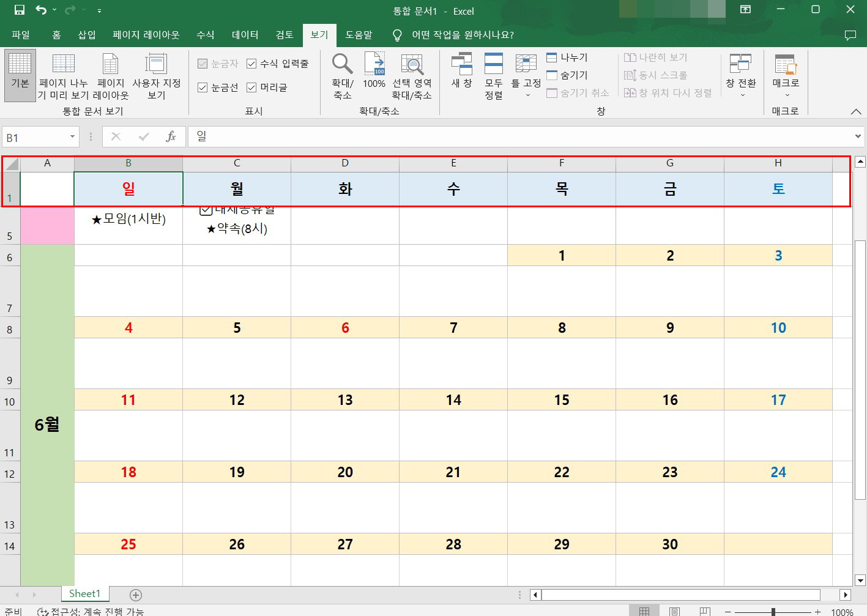
Task: Expand the formula bar chevron
Action: pos(858,136)
